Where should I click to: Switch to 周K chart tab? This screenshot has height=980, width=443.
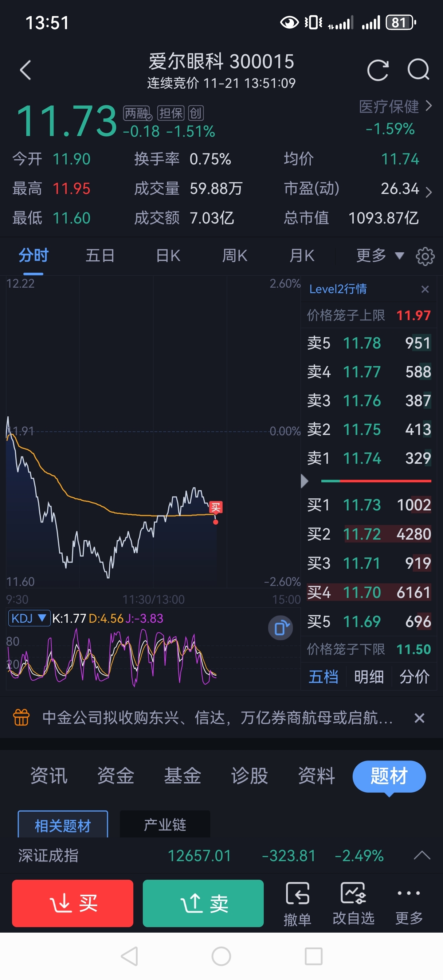click(x=235, y=256)
